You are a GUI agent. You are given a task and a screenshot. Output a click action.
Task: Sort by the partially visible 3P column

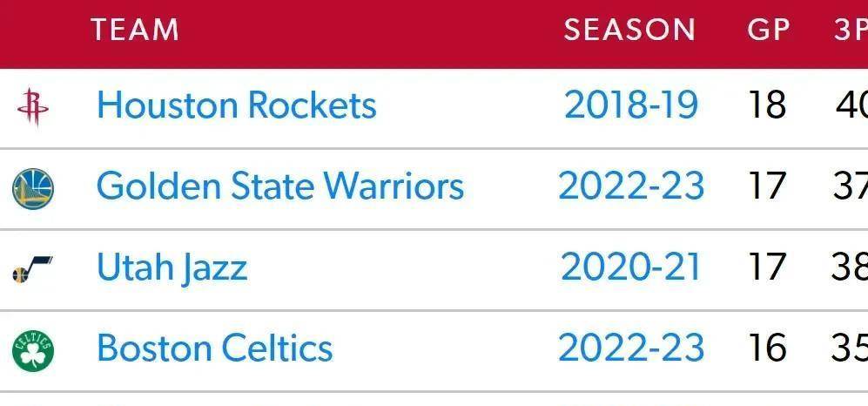851,30
